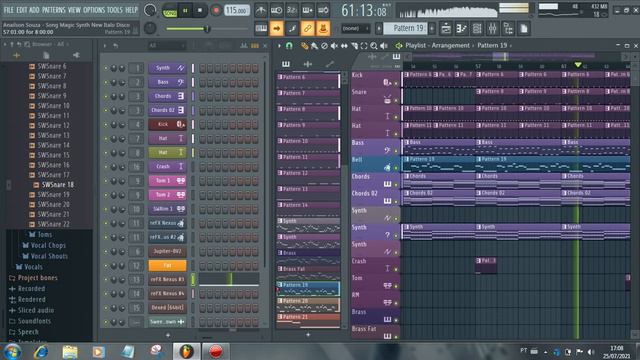
Task: Toggle the metronome icon
Action: click(x=261, y=10)
